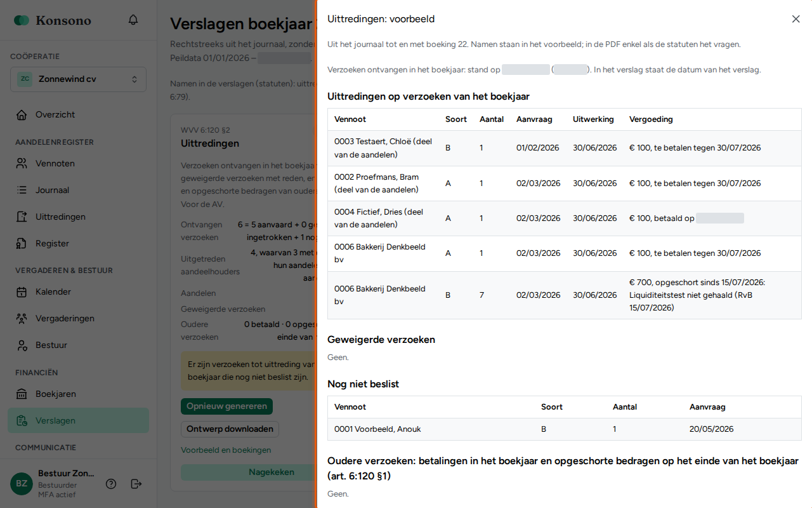
Task: Click the Konsono brand name
Action: [x=63, y=20]
